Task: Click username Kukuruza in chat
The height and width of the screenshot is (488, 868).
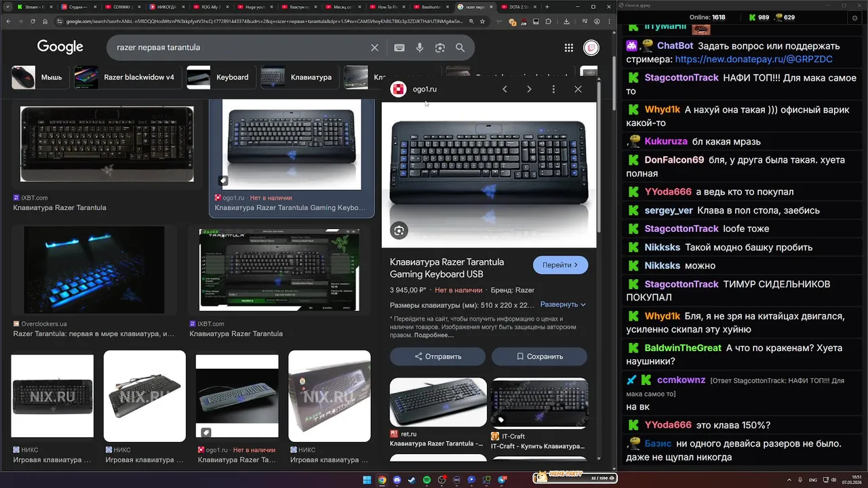Action: pos(666,142)
